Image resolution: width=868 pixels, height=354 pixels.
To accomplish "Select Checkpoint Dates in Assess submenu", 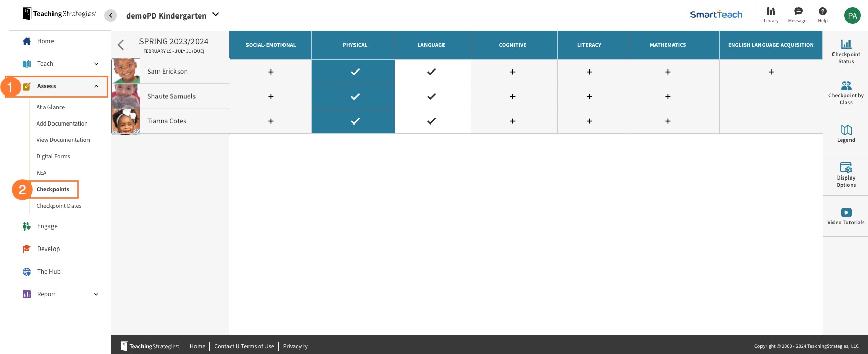I will click(59, 206).
